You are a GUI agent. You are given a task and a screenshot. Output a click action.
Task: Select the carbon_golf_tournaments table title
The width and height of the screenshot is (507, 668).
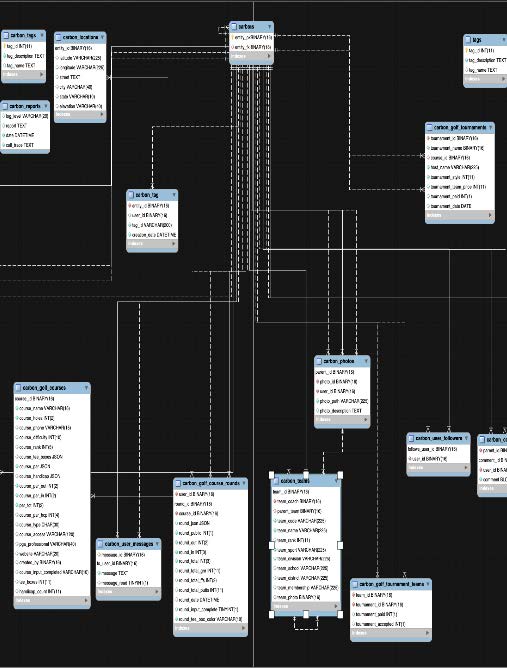pyautogui.click(x=460, y=127)
